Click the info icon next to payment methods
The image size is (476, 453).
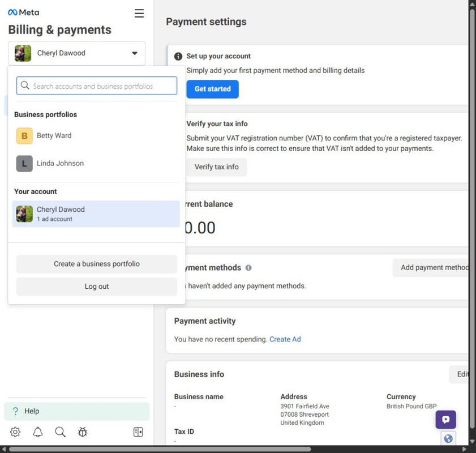pos(248,268)
